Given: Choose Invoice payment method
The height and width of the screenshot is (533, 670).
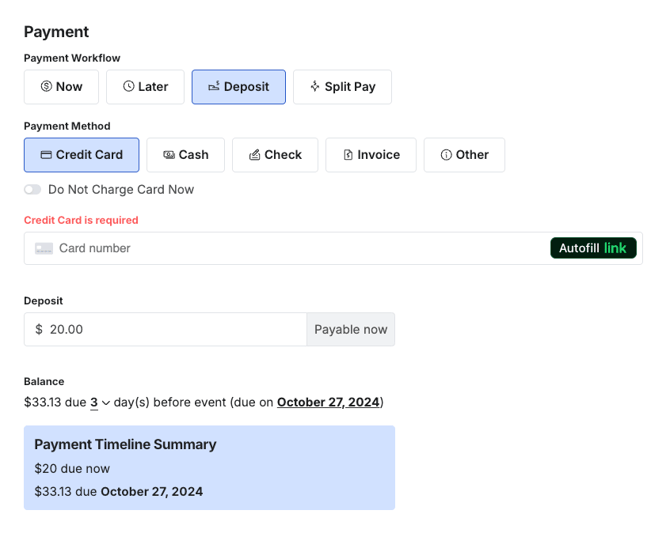Looking at the screenshot, I should click(x=371, y=155).
